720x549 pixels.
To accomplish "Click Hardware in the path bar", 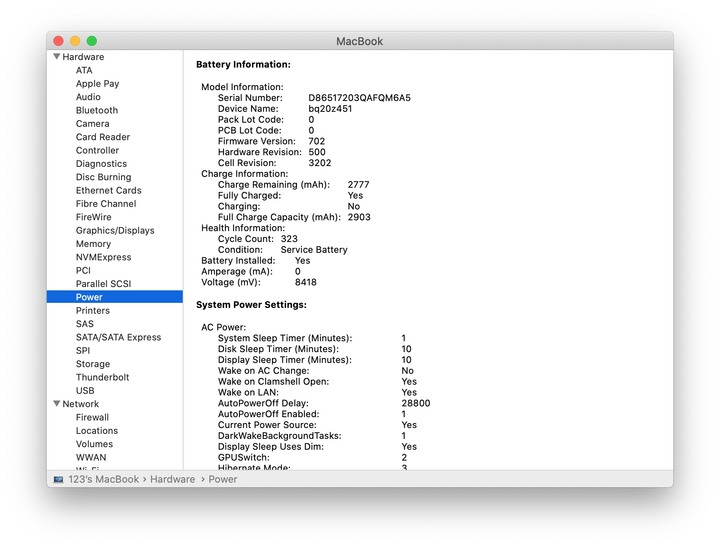I will 172,479.
